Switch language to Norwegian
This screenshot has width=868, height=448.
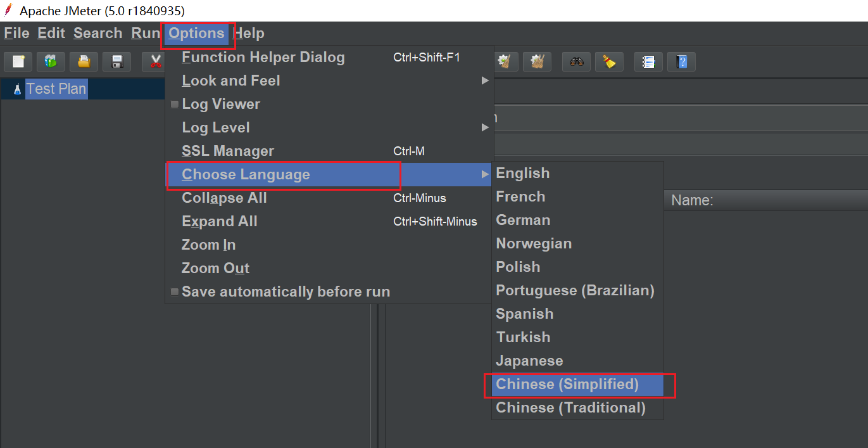(577, 243)
